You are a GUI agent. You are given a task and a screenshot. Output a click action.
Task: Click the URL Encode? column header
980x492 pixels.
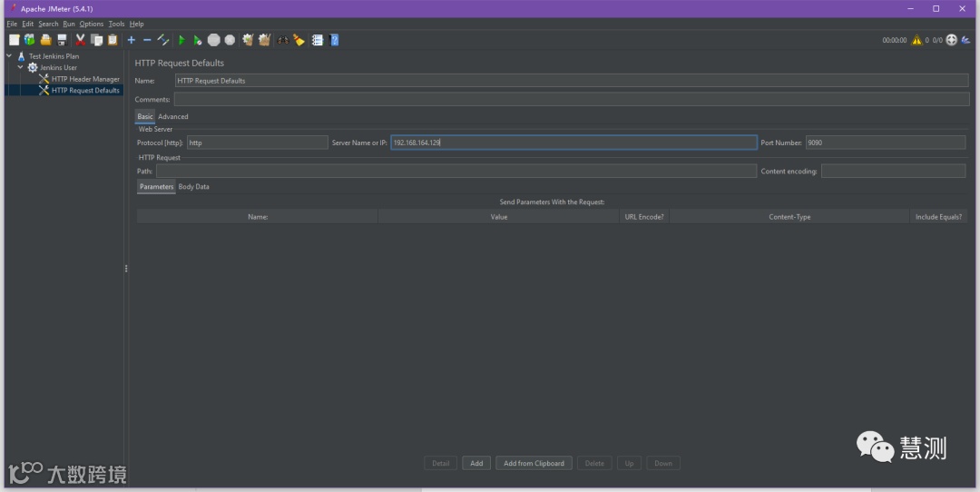(x=643, y=217)
